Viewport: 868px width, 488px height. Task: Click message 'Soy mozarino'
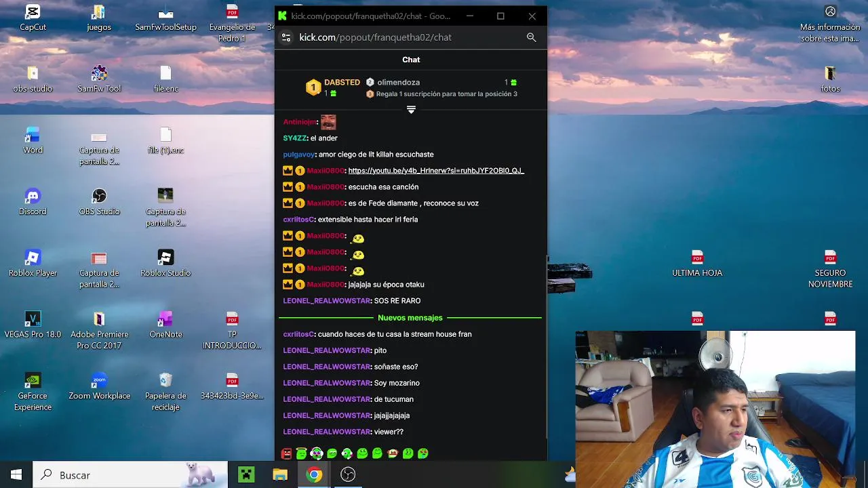397,383
